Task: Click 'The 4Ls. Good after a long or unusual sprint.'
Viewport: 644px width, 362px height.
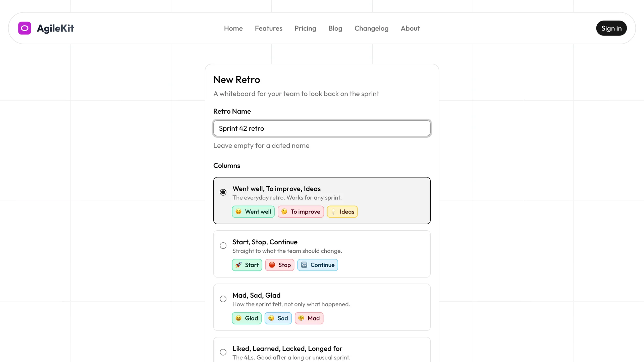Action: pos(291,358)
